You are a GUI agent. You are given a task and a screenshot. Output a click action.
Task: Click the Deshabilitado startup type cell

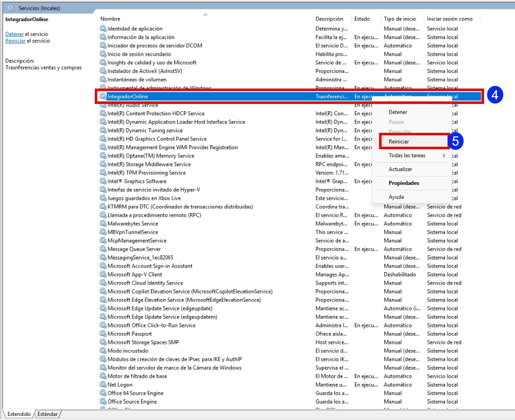click(x=400, y=274)
